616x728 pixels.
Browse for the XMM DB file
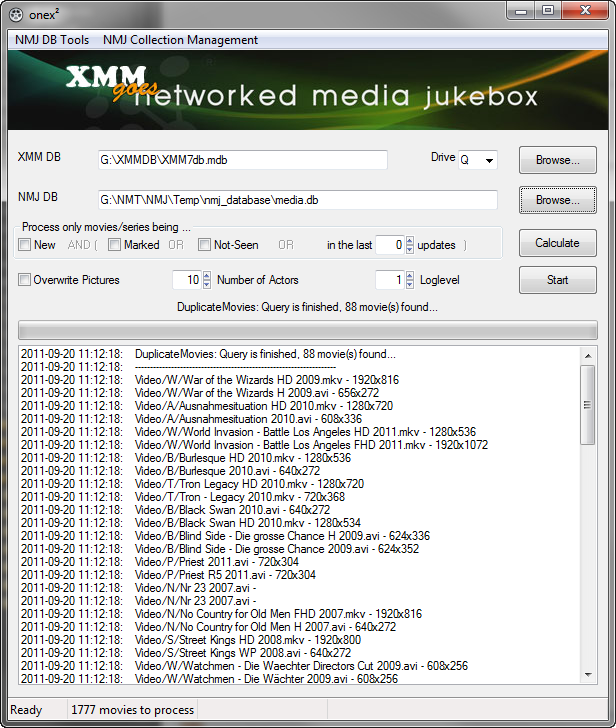(558, 160)
